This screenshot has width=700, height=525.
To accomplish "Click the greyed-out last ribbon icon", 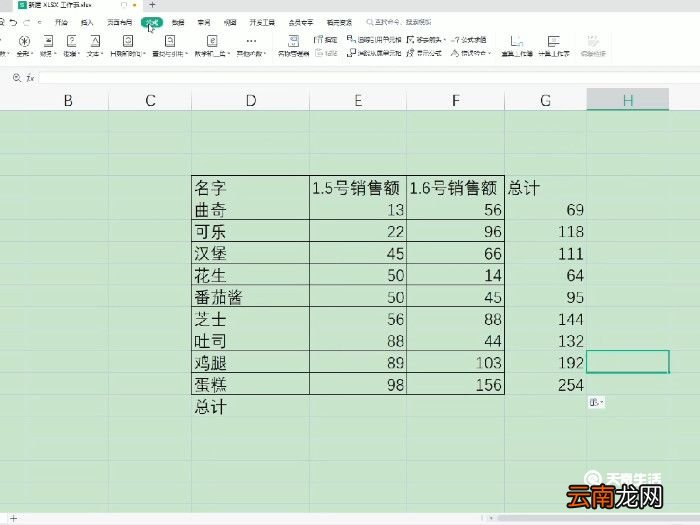I will (x=593, y=42).
